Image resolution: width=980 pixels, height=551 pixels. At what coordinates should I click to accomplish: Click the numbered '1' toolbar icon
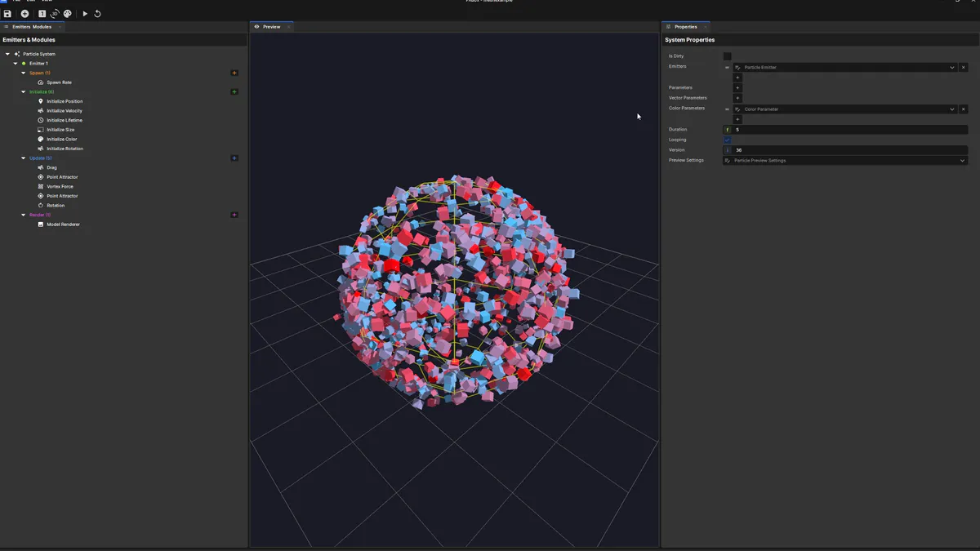pyautogui.click(x=42, y=14)
